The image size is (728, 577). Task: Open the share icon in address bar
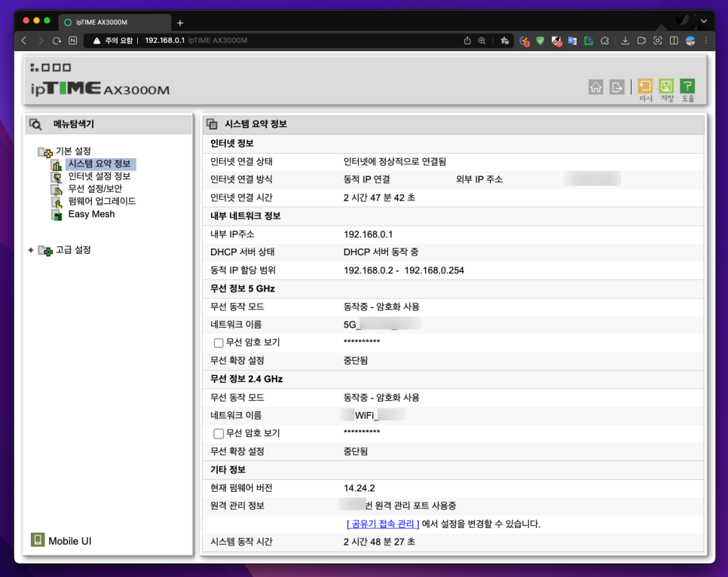[467, 41]
